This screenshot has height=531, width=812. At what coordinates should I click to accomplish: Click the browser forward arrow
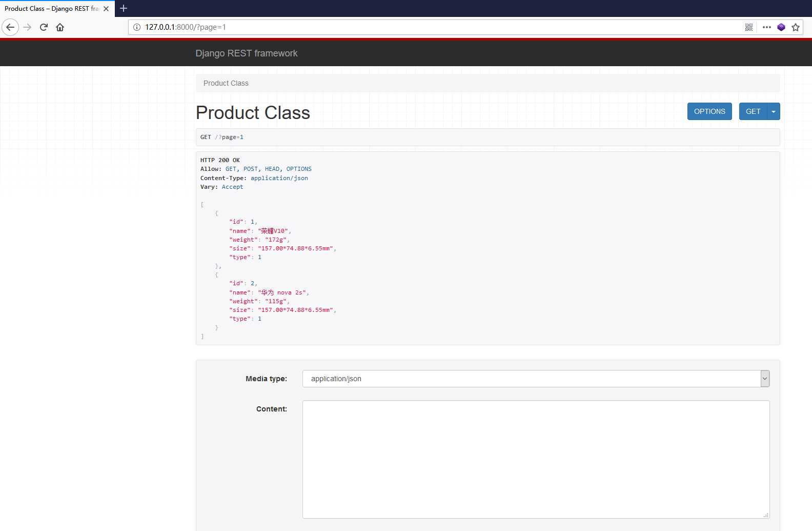(x=28, y=27)
